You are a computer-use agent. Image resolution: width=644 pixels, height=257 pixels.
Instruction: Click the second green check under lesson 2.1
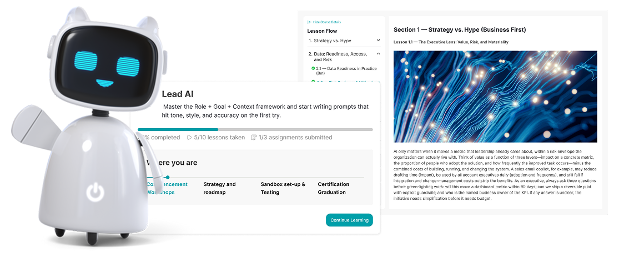click(313, 81)
